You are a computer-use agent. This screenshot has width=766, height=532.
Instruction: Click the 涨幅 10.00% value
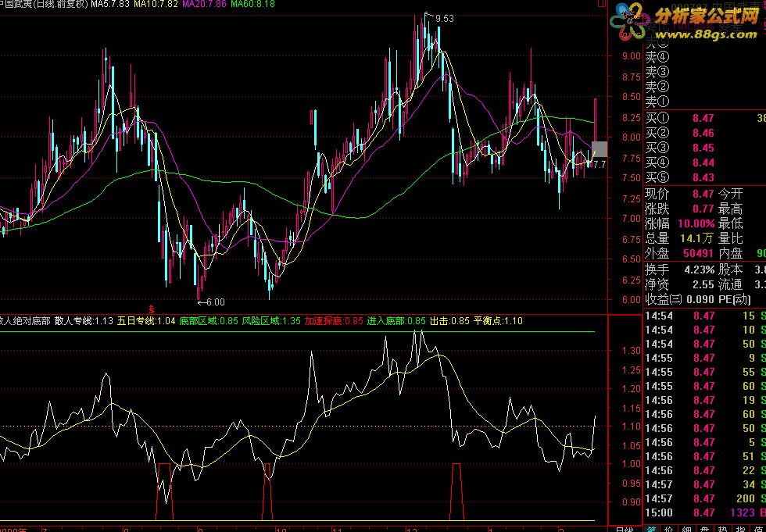point(696,224)
